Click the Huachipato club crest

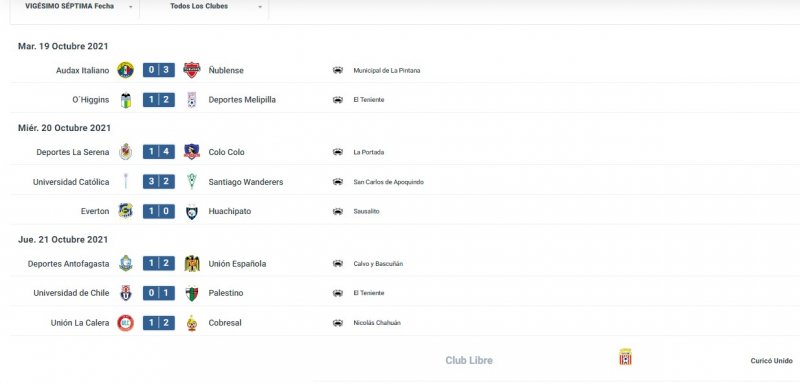tap(192, 211)
